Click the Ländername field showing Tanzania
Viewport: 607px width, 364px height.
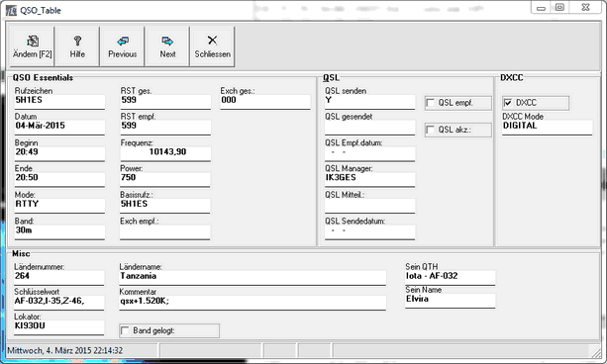(253, 278)
